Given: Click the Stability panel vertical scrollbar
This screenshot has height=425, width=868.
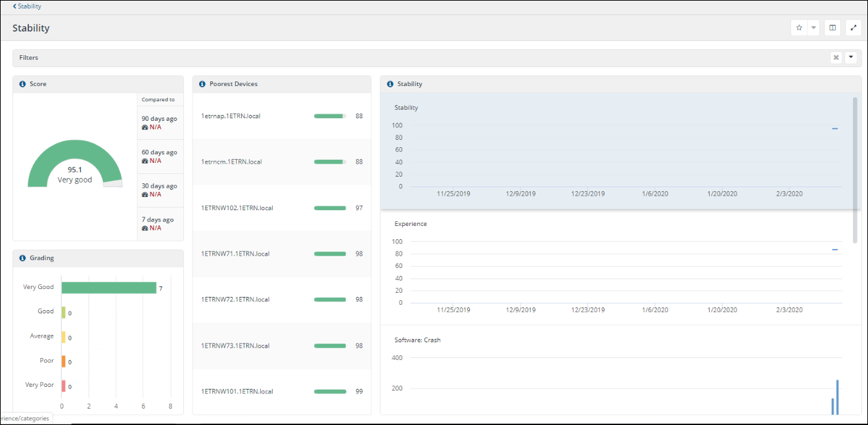Looking at the screenshot, I should 855,169.
